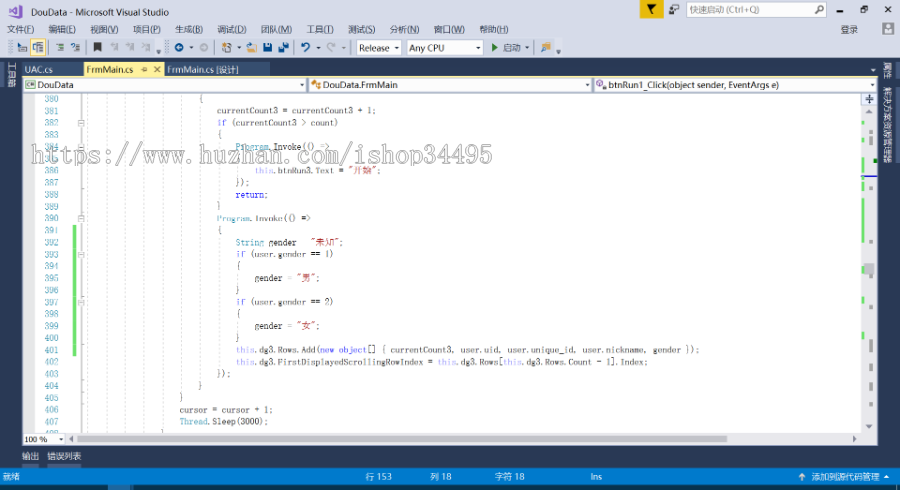This screenshot has height=490, width=900.
Task: Click the 启动 start button label
Action: coord(511,48)
